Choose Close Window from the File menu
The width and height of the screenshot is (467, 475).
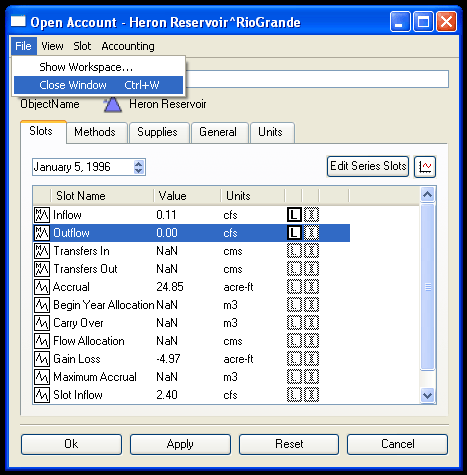click(98, 85)
